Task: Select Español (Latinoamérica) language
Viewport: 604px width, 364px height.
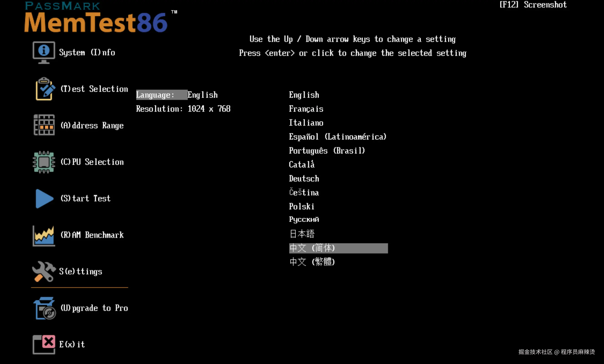Action: point(338,137)
